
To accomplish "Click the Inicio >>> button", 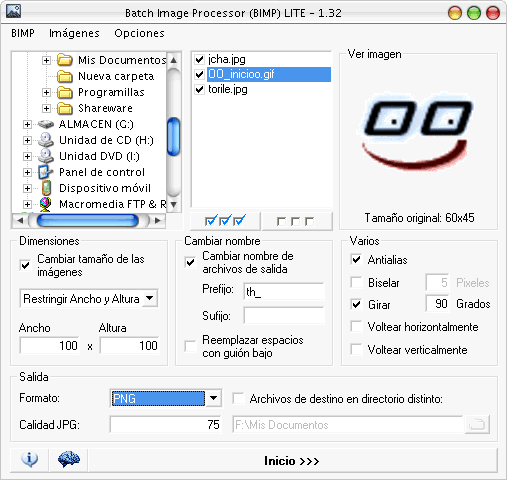I will (292, 460).
